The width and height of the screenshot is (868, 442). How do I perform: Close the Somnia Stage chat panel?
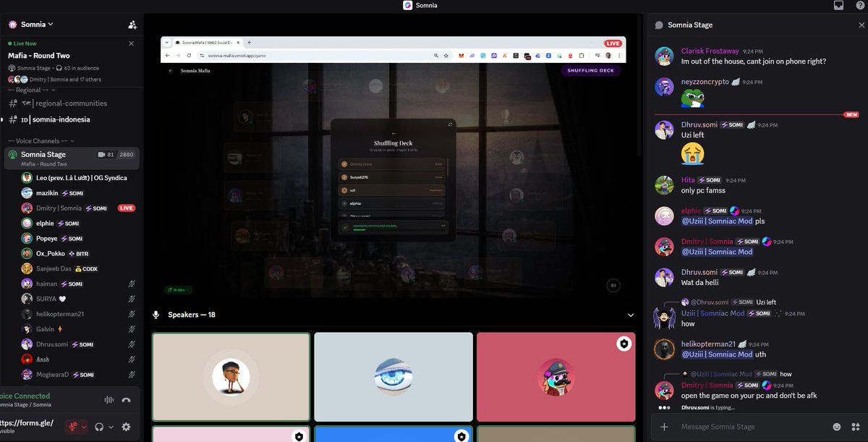[861, 25]
